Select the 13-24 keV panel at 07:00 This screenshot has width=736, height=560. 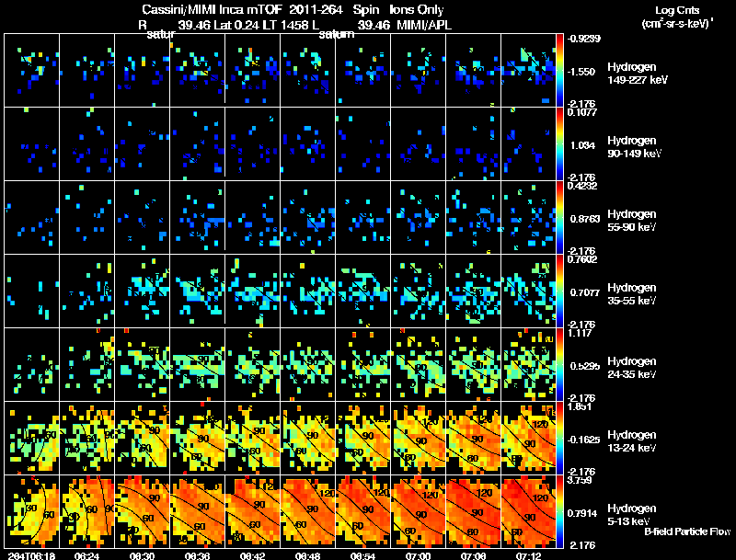click(x=418, y=438)
